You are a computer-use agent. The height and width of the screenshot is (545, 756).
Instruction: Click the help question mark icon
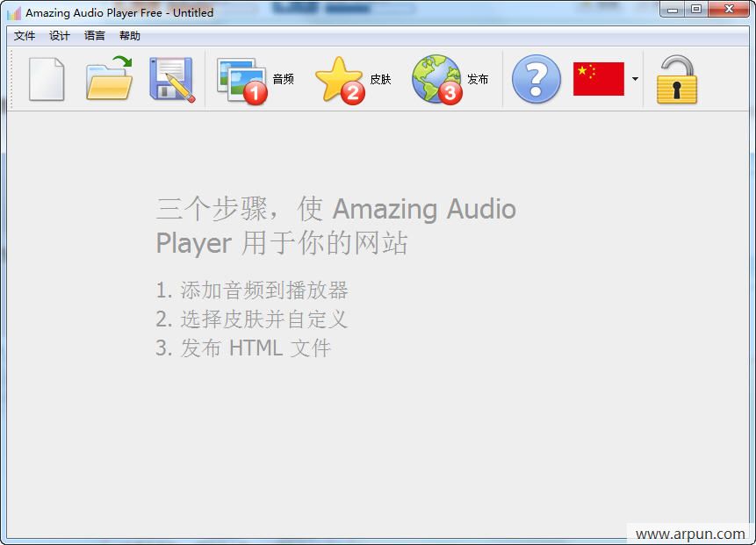click(536, 79)
